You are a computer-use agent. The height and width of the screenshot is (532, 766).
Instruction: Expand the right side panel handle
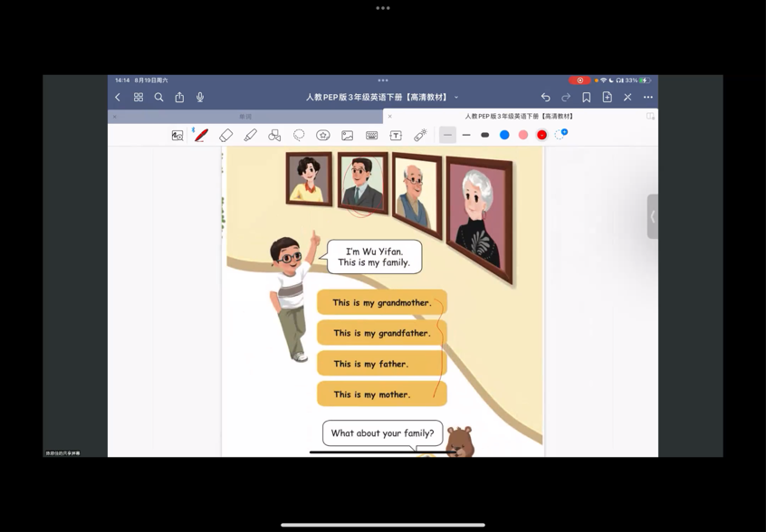tap(652, 216)
